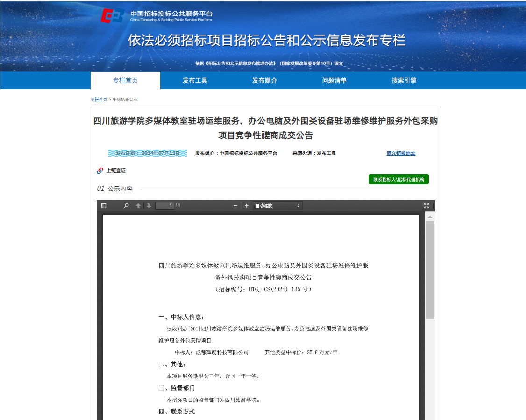This screenshot has width=526, height=420.
Task: Click the 二、其他 heading in the PDF
Action: pyautogui.click(x=172, y=364)
